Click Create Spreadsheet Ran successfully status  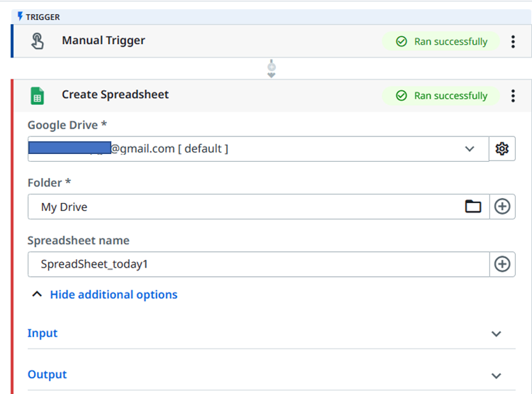[x=442, y=96]
